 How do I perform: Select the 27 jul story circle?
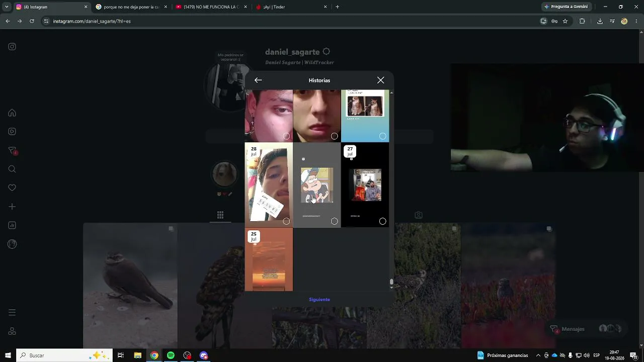pos(382,221)
